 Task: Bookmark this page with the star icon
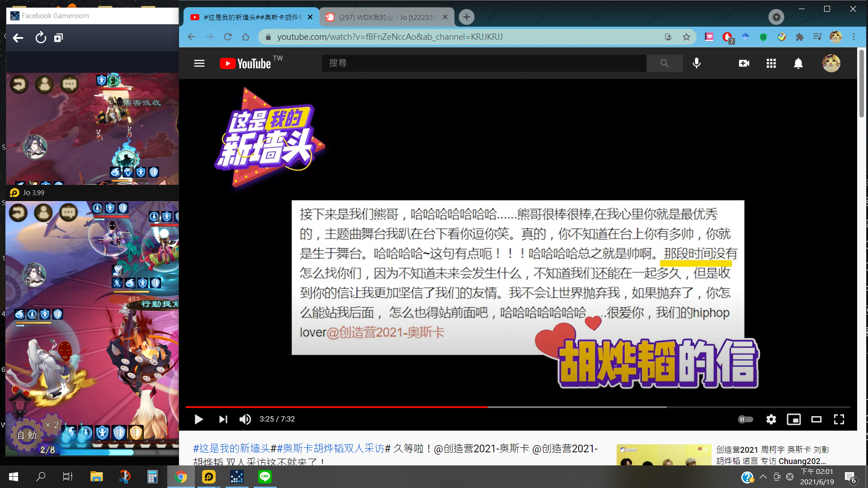coord(686,37)
